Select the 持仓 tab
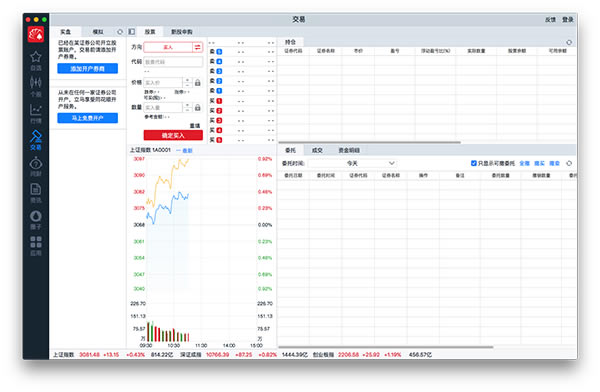 (x=290, y=42)
